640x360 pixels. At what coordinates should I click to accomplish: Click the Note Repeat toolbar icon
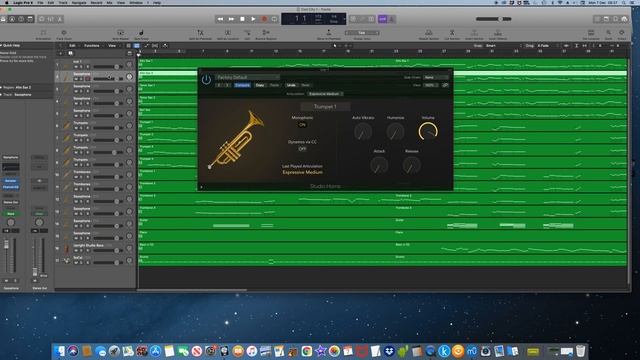tap(120, 34)
